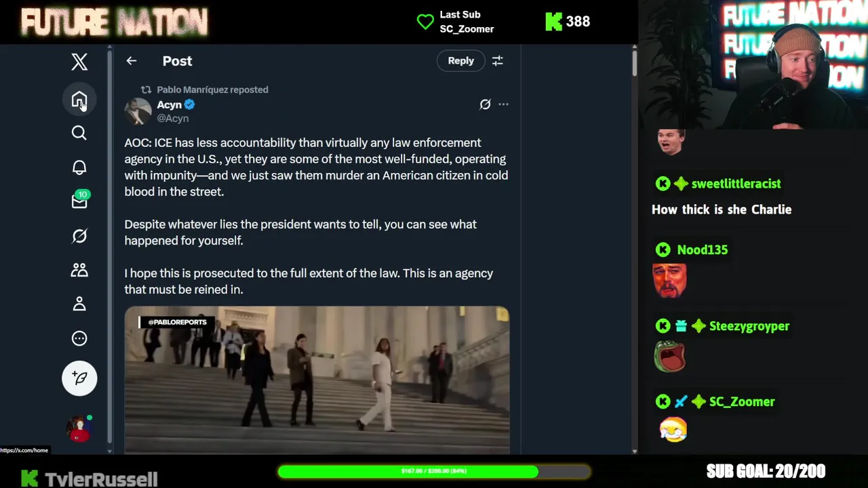Click 'Pablo Manríquez reposted' link
Screen dimensions: 868x488
(x=212, y=89)
